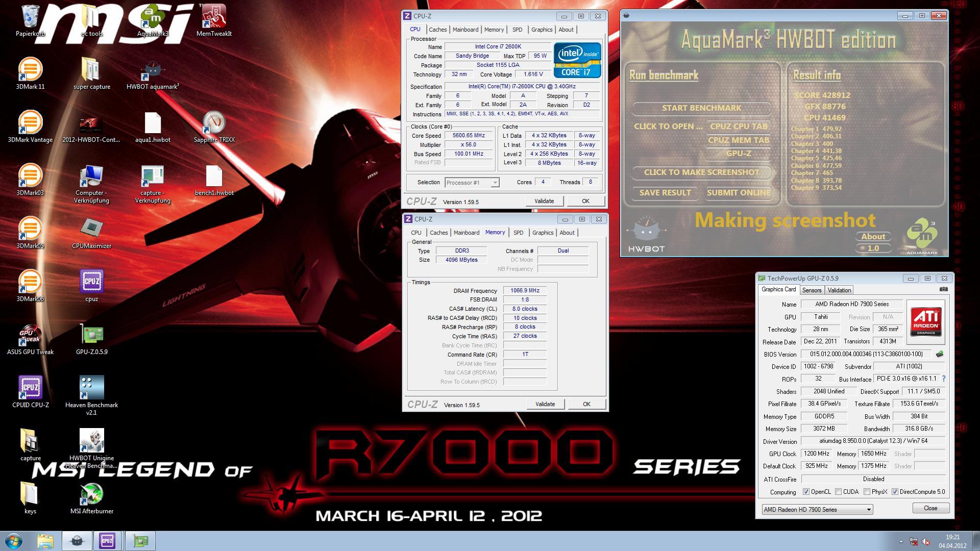Click the DRAM Frequency 1066.9 MHz value
The height and width of the screenshot is (551, 980).
tap(525, 290)
